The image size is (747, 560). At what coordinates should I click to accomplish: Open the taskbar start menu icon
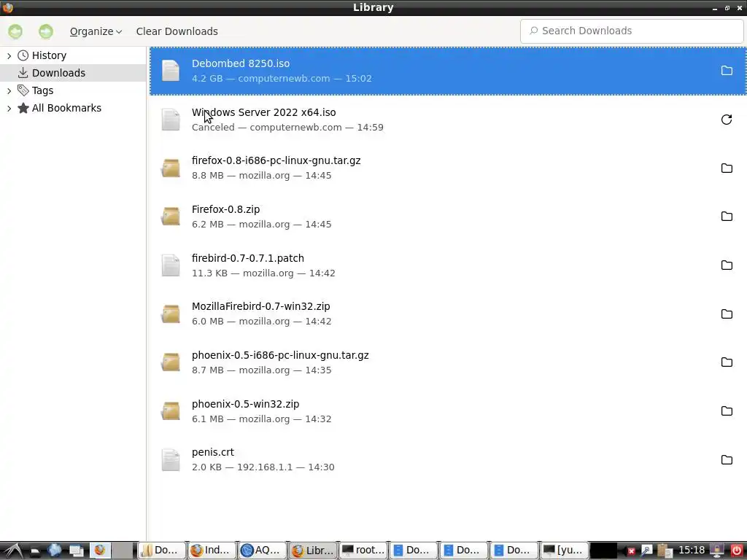point(12,551)
